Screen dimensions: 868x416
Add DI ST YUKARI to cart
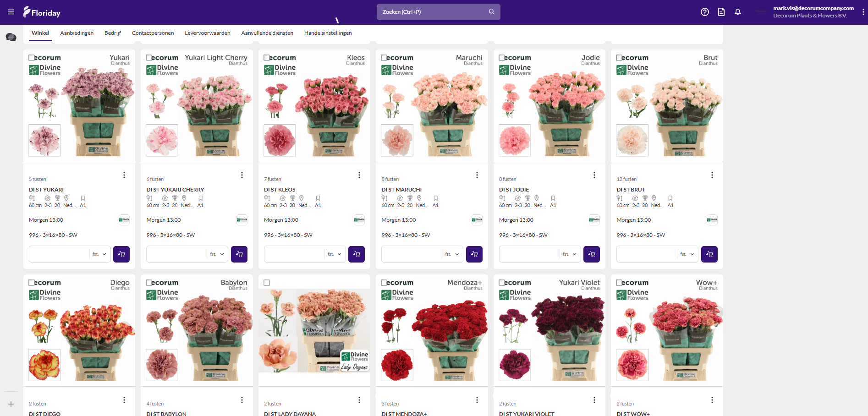[x=121, y=254]
